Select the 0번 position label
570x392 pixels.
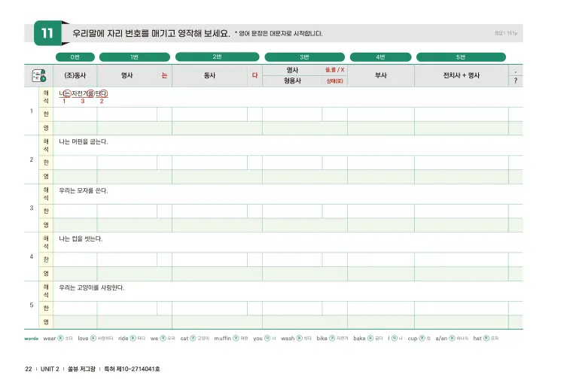pos(75,57)
